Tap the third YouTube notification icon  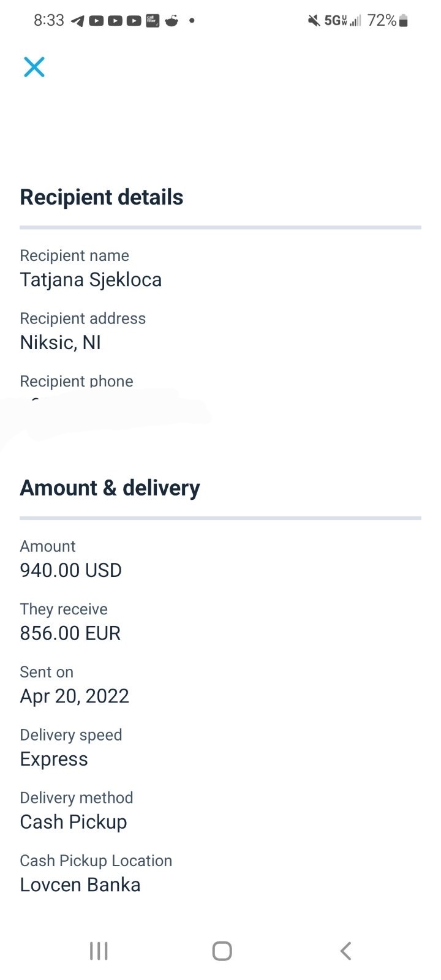click(134, 21)
